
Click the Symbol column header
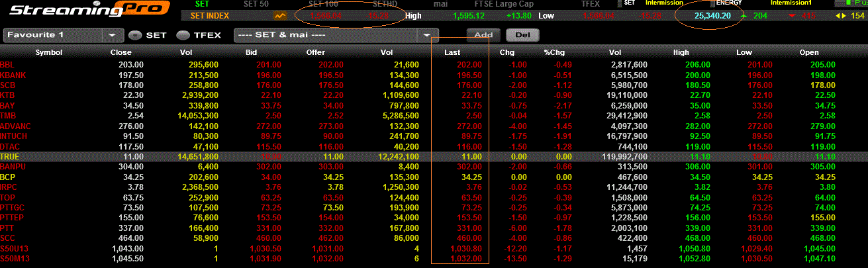[49, 52]
